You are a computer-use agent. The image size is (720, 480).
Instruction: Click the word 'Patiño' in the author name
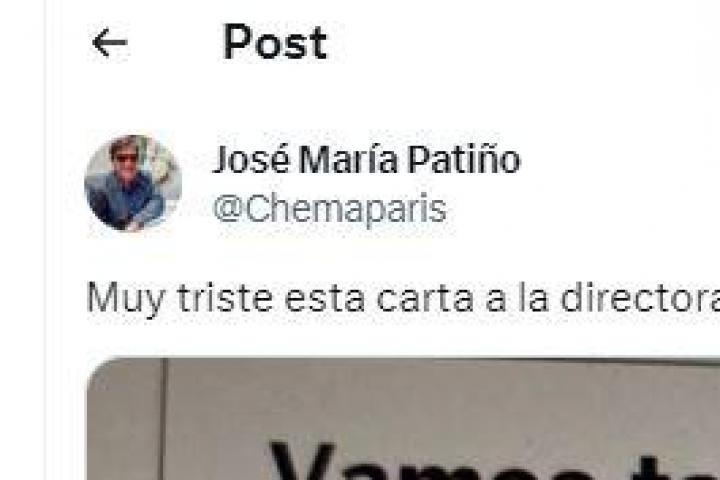[464, 159]
